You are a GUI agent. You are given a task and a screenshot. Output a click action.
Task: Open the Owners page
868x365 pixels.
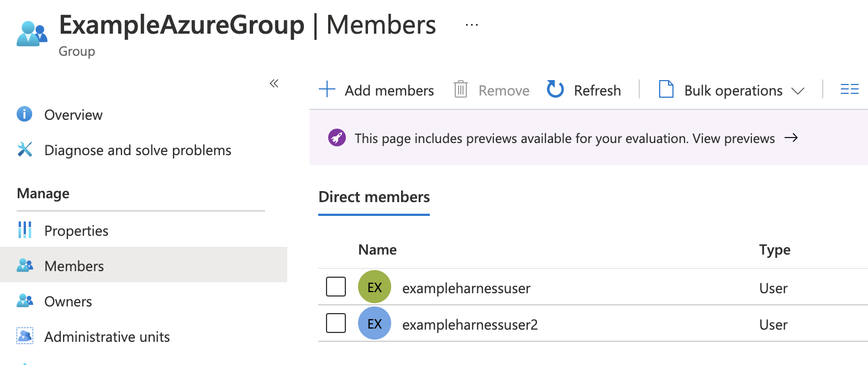68,301
